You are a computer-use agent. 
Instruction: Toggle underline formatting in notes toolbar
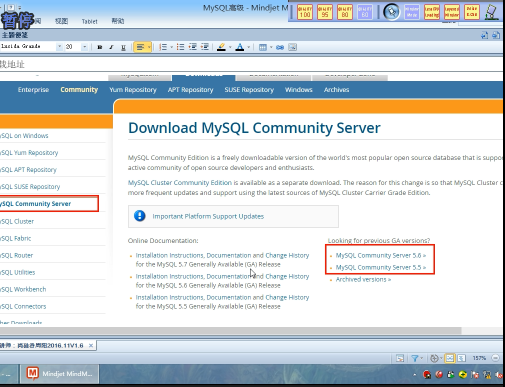[x=123, y=47]
